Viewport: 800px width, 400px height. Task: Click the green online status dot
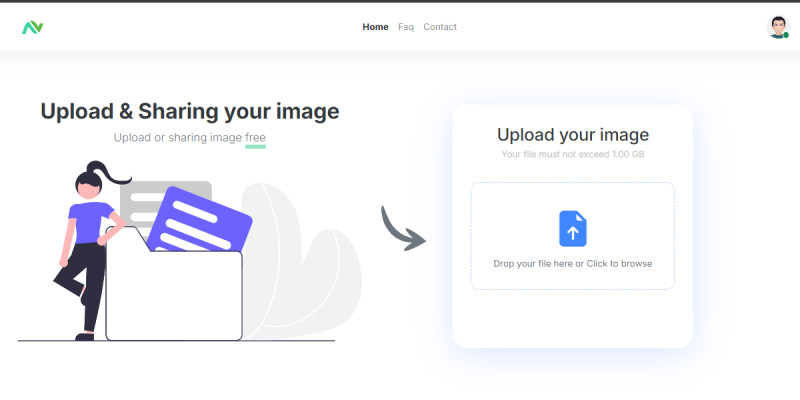pyautogui.click(x=785, y=35)
